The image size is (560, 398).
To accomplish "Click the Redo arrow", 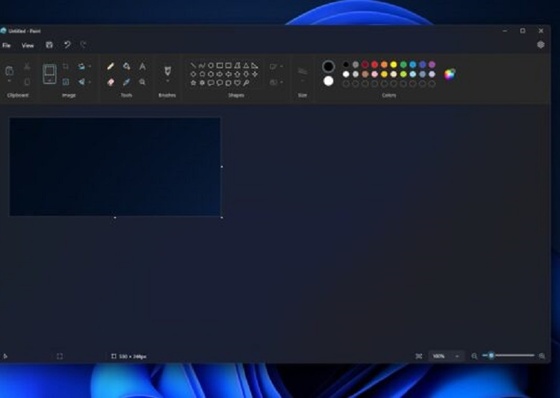I will coord(83,45).
